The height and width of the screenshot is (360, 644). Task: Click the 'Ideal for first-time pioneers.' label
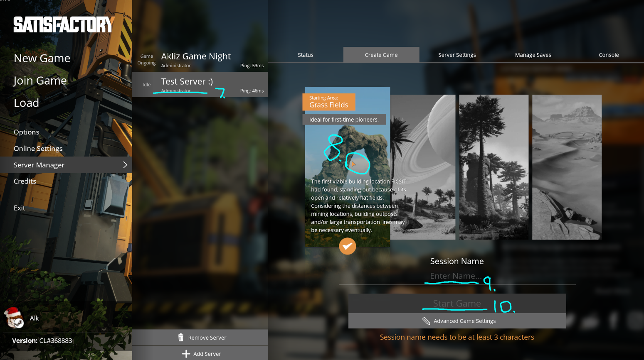click(x=344, y=120)
